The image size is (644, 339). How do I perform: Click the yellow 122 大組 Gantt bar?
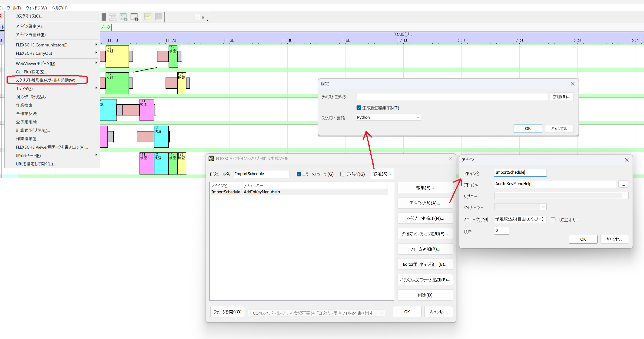point(117,56)
